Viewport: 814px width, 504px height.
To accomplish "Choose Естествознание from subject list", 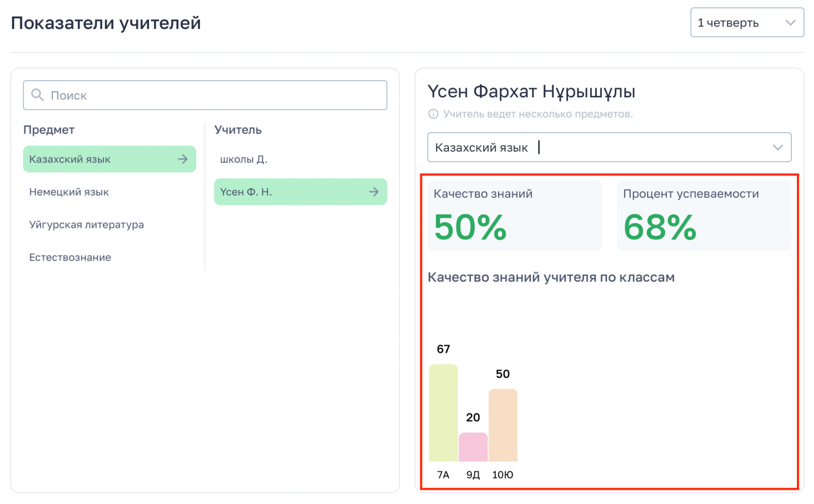I will pyautogui.click(x=70, y=257).
